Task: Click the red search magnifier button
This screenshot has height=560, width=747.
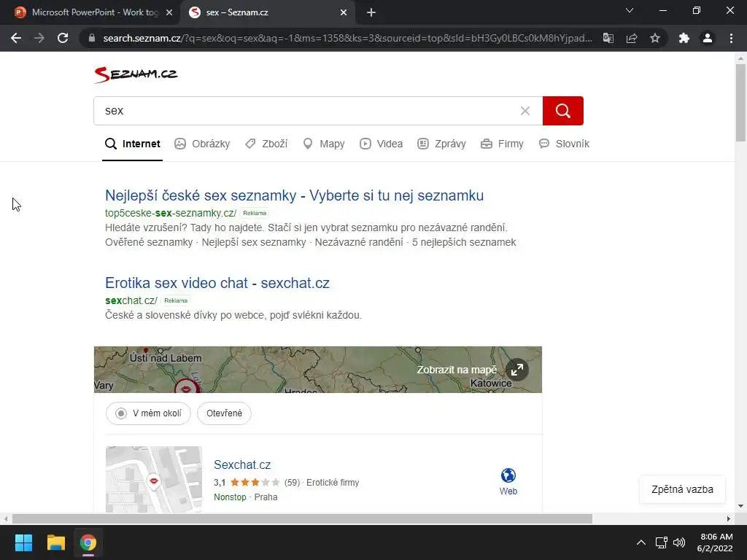Action: pos(562,111)
